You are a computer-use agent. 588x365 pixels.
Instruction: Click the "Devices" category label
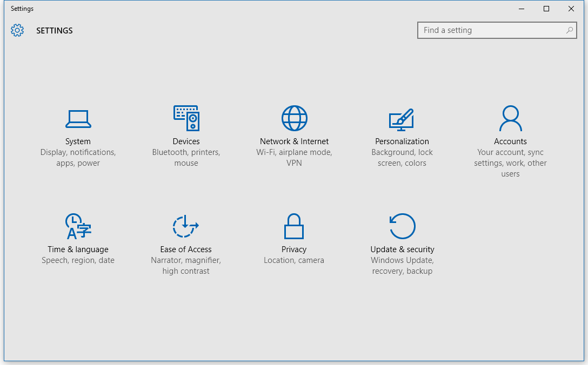tap(186, 141)
